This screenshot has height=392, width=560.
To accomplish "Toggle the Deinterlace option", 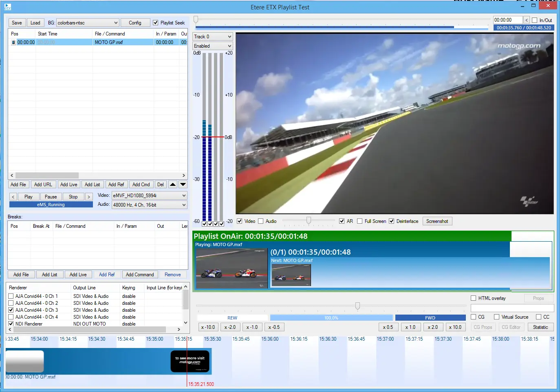I will click(391, 221).
